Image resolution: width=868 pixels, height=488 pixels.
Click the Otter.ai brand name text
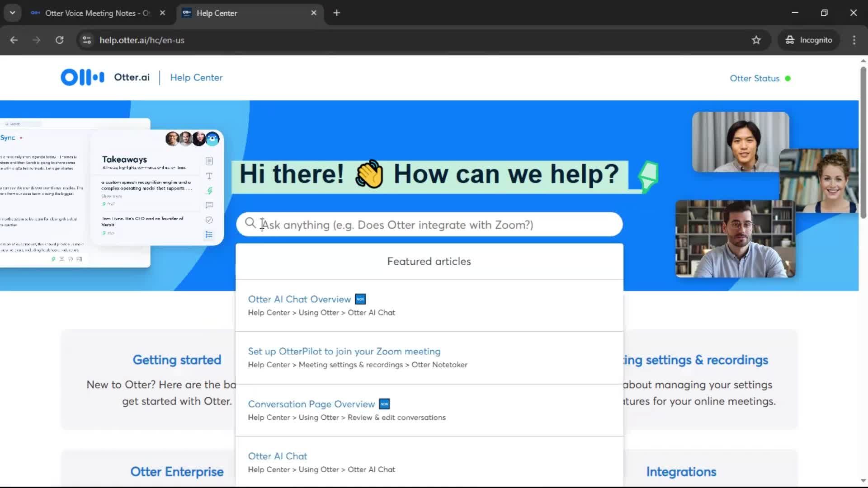click(x=132, y=77)
